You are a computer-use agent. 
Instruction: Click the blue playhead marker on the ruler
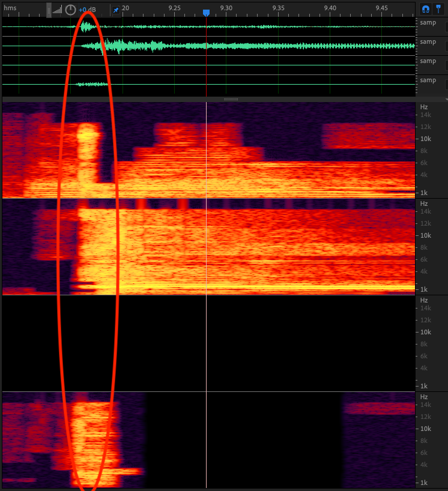click(x=206, y=13)
